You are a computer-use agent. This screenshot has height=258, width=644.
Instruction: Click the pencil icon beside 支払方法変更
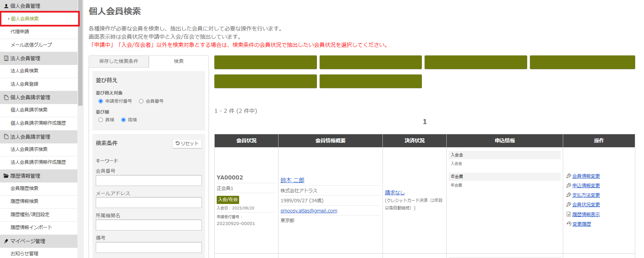(569, 195)
